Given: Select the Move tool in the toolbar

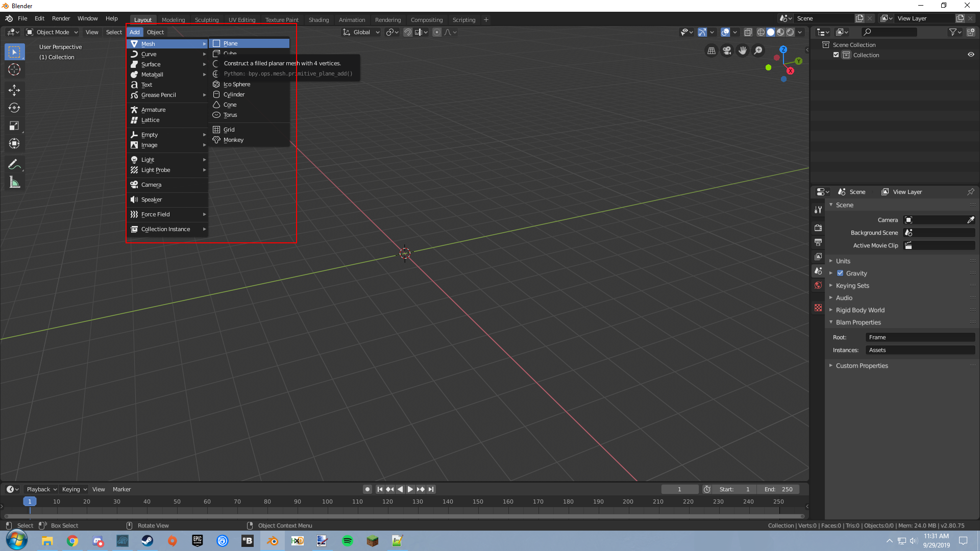Looking at the screenshot, I should pos(14,90).
